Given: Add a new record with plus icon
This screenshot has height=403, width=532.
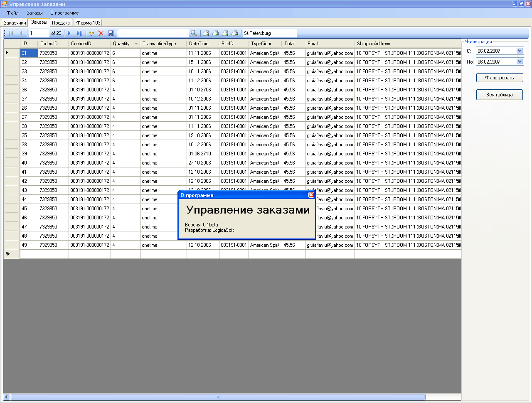Looking at the screenshot, I should 91,33.
